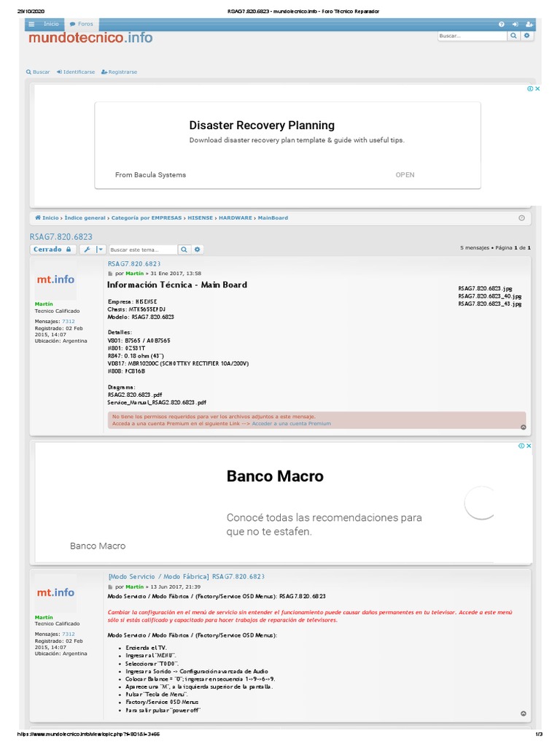This screenshot has height=747, width=560.
Task: Open Disaster Recovery Planning ad headline
Action: [262, 125]
